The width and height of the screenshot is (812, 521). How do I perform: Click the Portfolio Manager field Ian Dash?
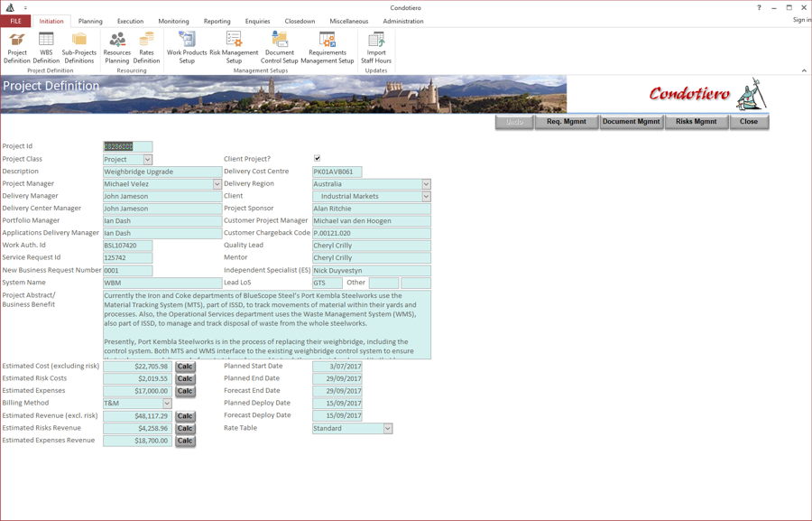(162, 221)
